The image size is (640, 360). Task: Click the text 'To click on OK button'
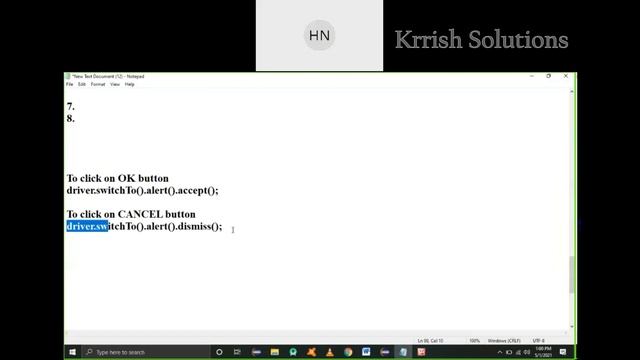(x=118, y=178)
